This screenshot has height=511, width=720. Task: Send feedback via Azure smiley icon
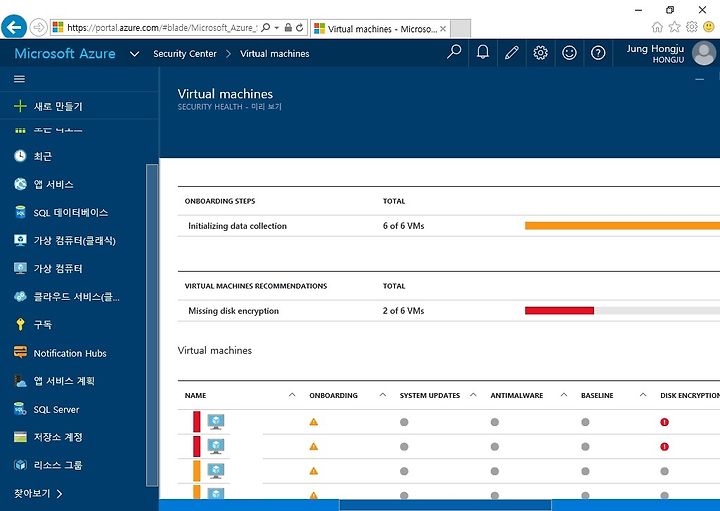[x=569, y=53]
